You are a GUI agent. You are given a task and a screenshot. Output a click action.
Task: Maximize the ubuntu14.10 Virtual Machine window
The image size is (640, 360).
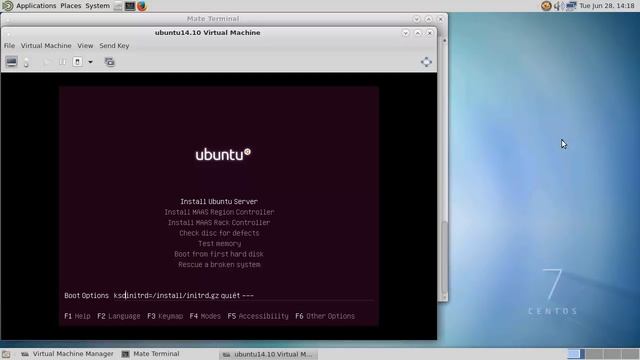418,33
